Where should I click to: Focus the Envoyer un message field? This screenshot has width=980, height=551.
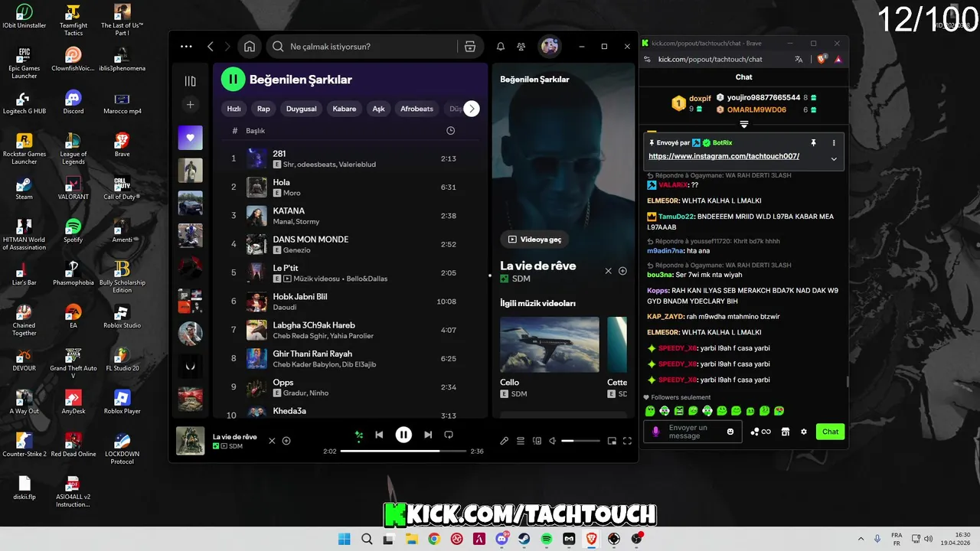pyautogui.click(x=694, y=432)
